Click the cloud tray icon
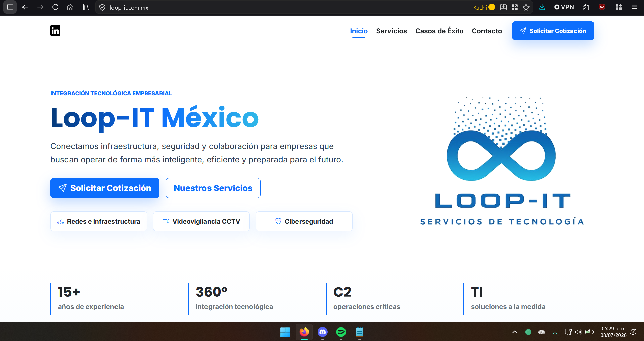The image size is (644, 341). tap(542, 332)
